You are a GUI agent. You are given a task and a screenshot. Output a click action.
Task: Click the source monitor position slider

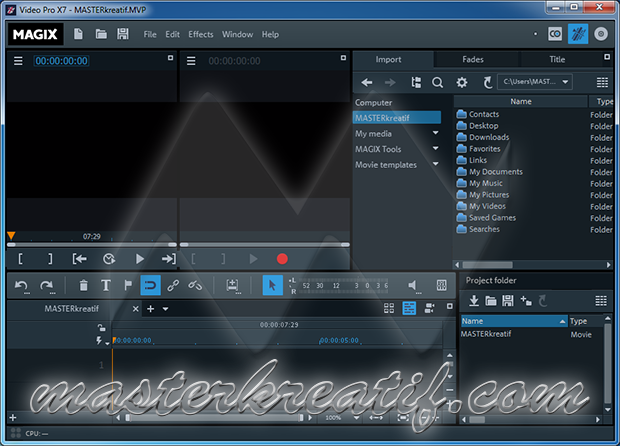pyautogui.click(x=92, y=245)
